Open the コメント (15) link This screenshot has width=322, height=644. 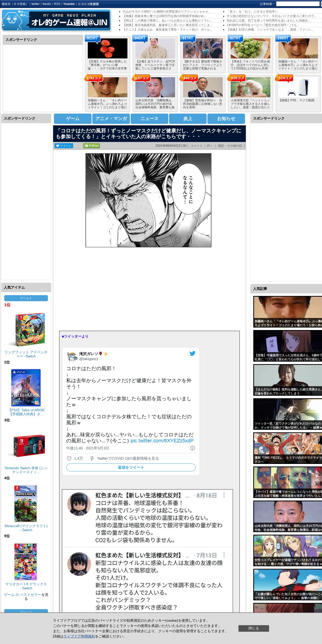(x=201, y=146)
